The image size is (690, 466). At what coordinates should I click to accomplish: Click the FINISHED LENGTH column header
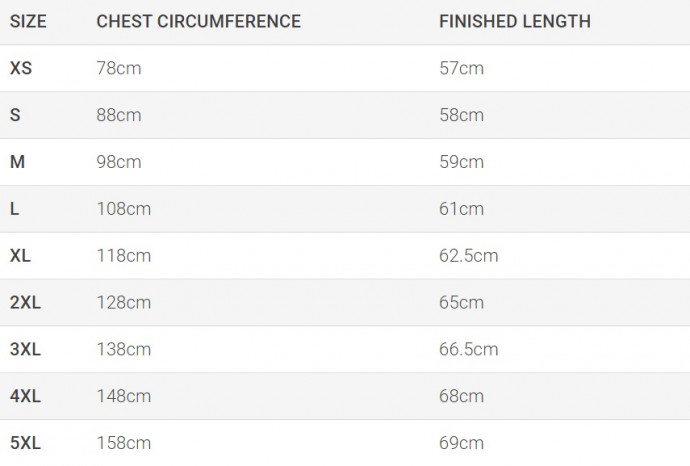[x=515, y=22]
